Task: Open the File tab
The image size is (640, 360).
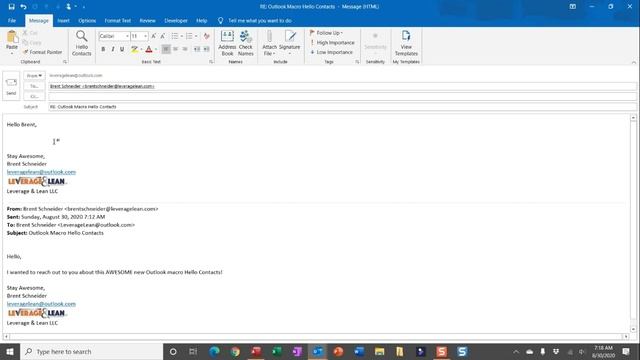Action: pyautogui.click(x=12, y=20)
